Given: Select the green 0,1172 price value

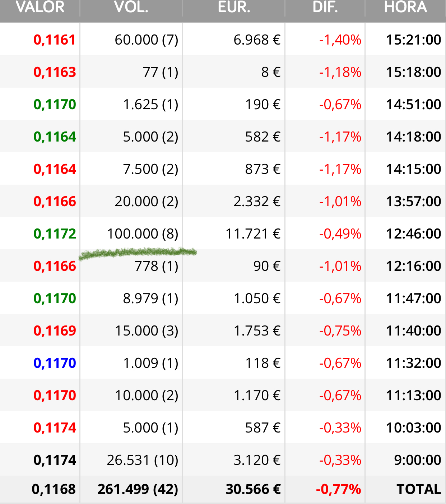Looking at the screenshot, I should (x=55, y=234).
